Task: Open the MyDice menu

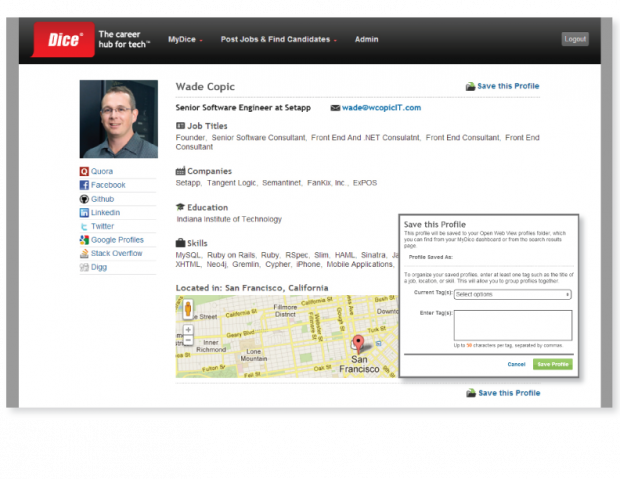Action: pyautogui.click(x=185, y=40)
